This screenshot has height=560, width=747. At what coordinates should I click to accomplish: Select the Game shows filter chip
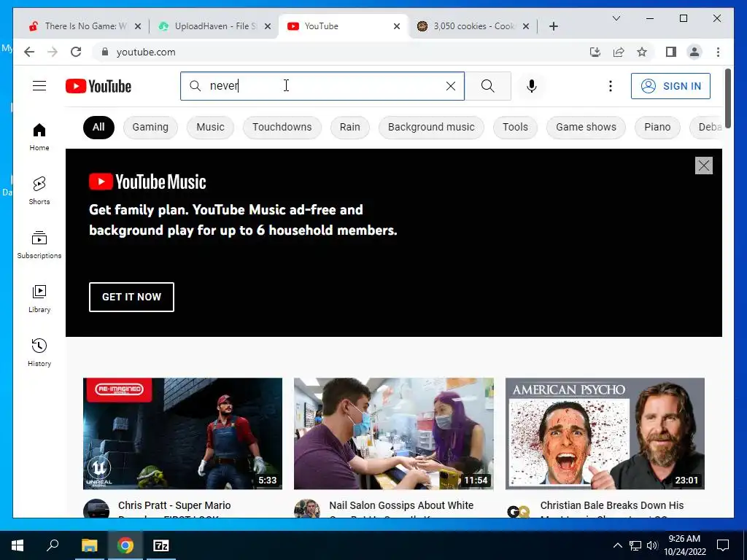[586, 127]
